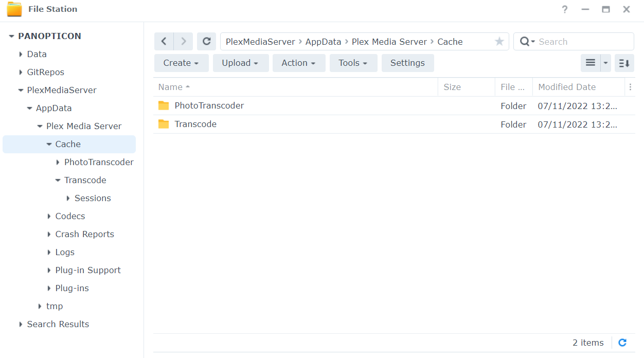Select tmp in the folder tree
This screenshot has width=644, height=358.
pos(55,306)
